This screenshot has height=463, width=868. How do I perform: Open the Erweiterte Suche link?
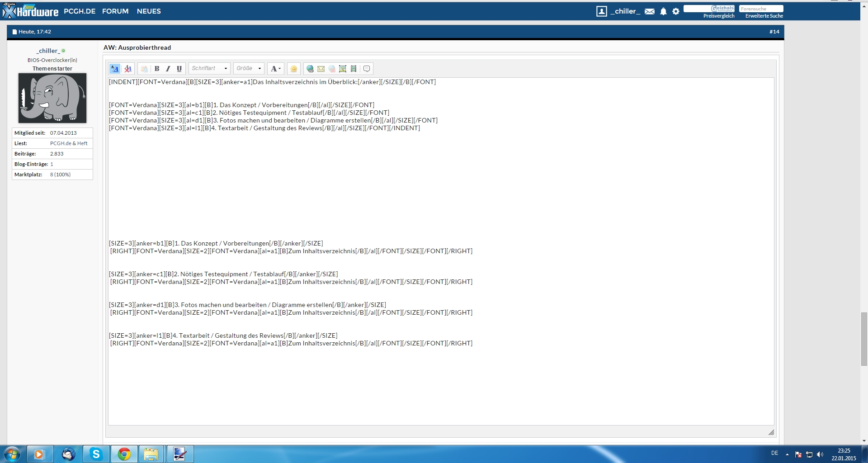coord(764,16)
